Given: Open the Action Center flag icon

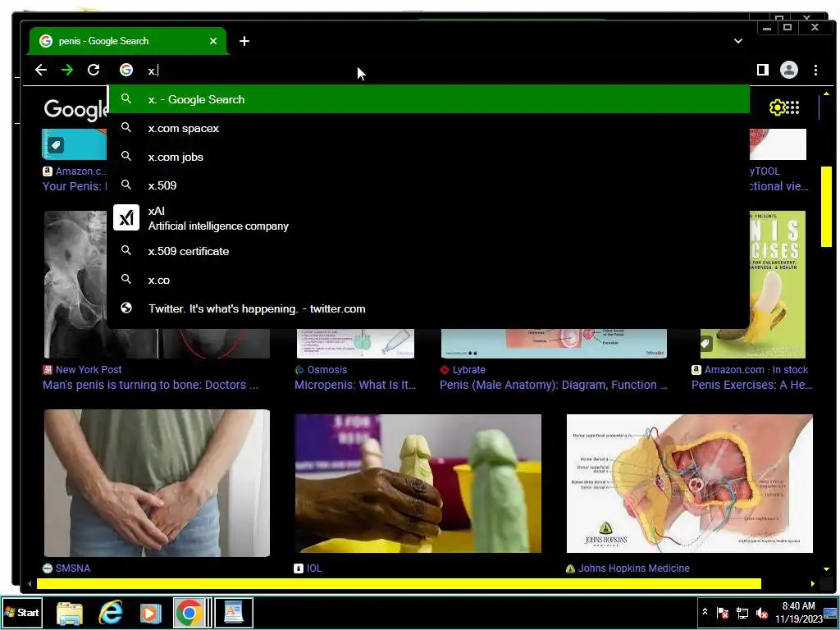Looking at the screenshot, I should click(x=723, y=613).
